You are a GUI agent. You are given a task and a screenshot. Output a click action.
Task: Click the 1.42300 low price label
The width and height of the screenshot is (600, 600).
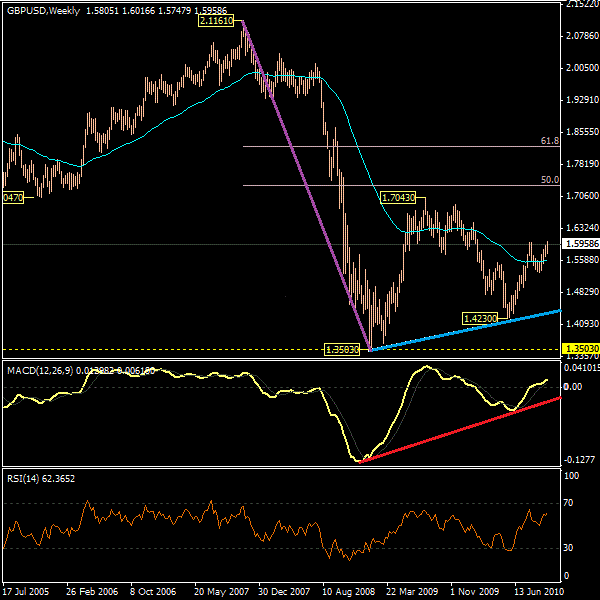480,318
